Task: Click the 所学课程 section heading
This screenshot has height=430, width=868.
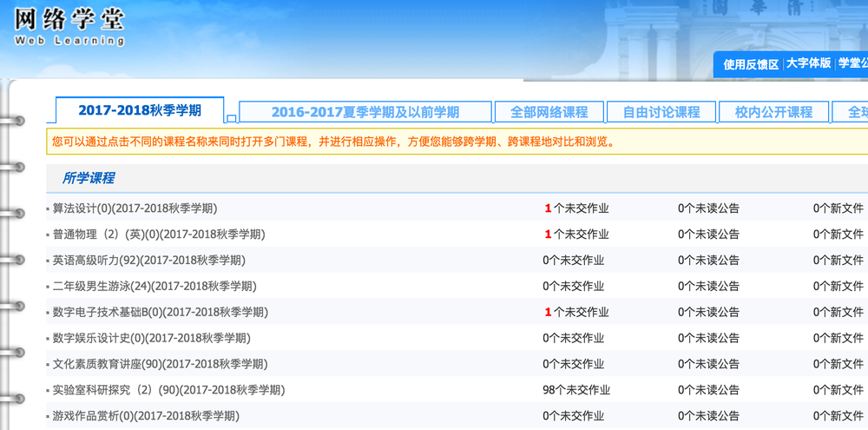Action: tap(89, 178)
